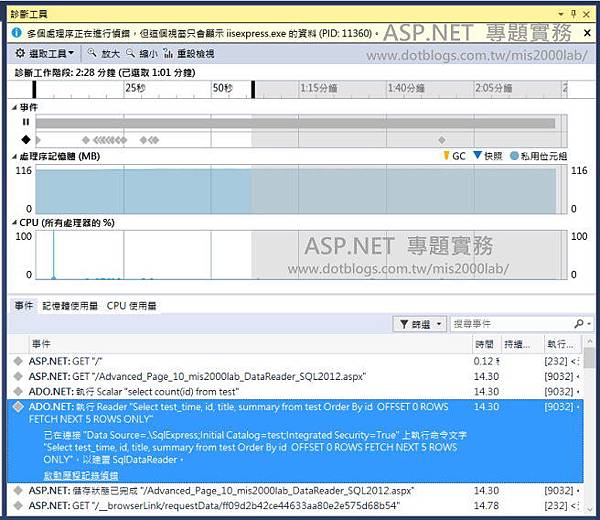This screenshot has width=600, height=520.
Task: Click the blue info icon in the notification bar
Action: point(16,33)
